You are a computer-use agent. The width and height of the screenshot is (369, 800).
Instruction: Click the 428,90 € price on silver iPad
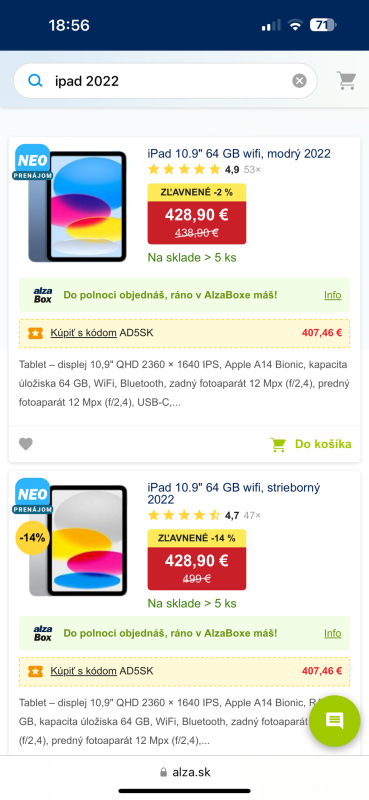tap(196, 560)
